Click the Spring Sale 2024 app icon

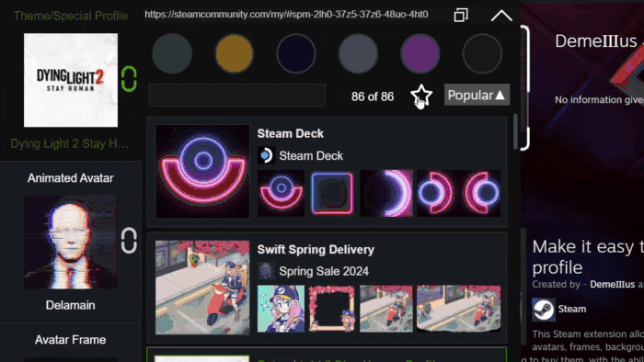tap(266, 271)
